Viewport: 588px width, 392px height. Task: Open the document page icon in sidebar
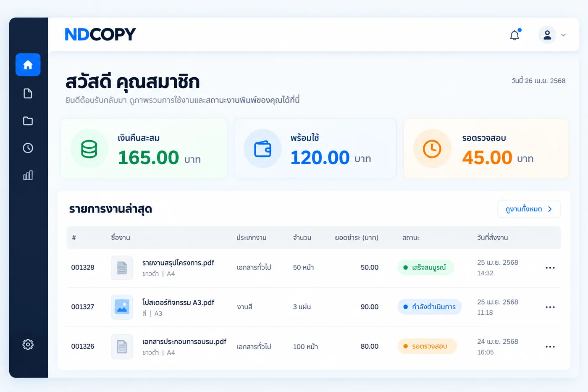coord(28,93)
